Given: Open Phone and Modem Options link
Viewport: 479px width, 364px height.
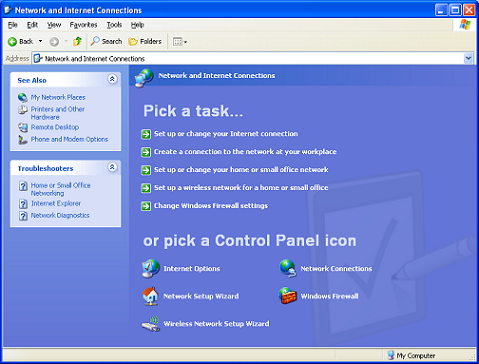Looking at the screenshot, I should point(69,139).
